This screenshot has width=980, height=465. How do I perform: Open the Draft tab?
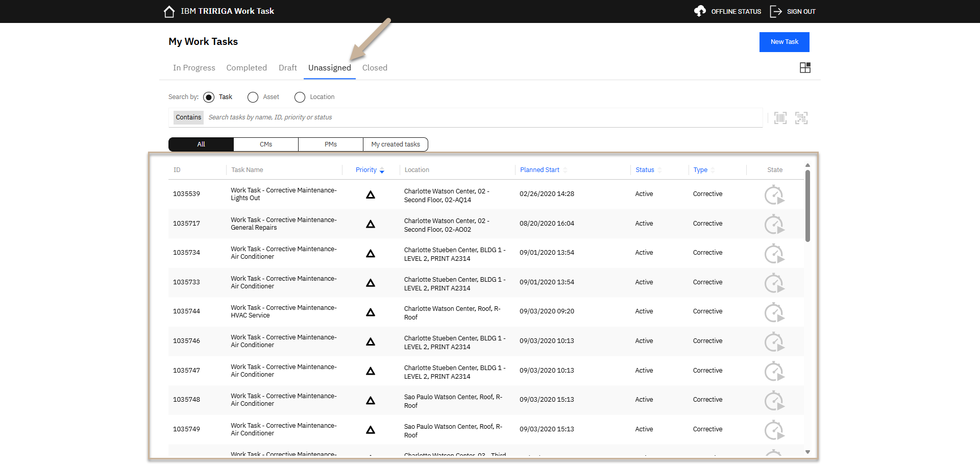pos(288,68)
